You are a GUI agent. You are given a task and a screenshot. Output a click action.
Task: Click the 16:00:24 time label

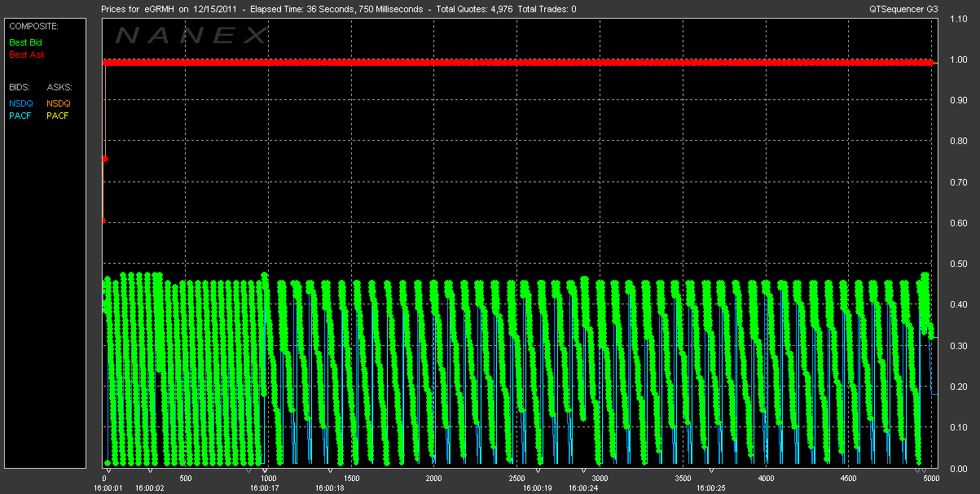click(583, 488)
